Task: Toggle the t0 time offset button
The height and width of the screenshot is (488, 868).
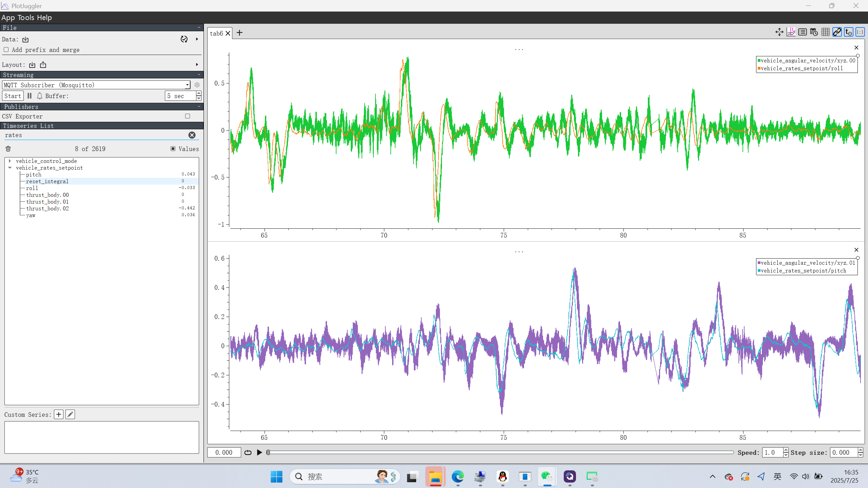Action: click(x=848, y=32)
